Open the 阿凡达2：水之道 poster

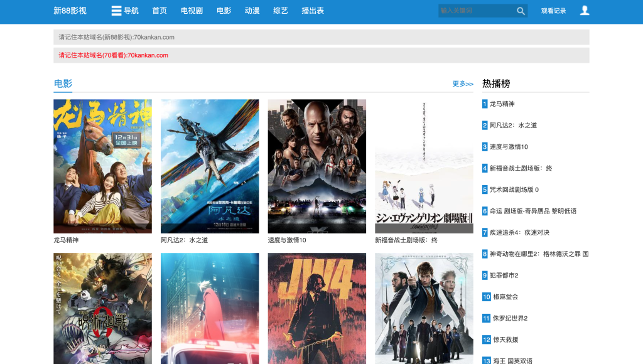tap(210, 166)
